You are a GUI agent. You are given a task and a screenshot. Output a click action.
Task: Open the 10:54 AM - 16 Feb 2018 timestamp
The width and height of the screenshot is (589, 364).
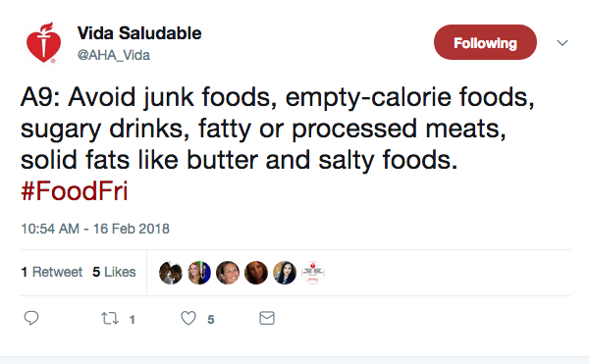pyautogui.click(x=95, y=229)
